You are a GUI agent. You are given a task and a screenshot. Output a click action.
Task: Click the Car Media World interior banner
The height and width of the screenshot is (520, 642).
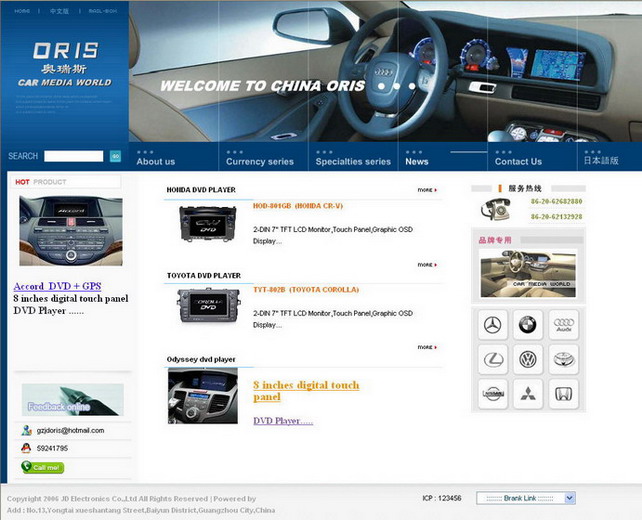click(x=528, y=274)
